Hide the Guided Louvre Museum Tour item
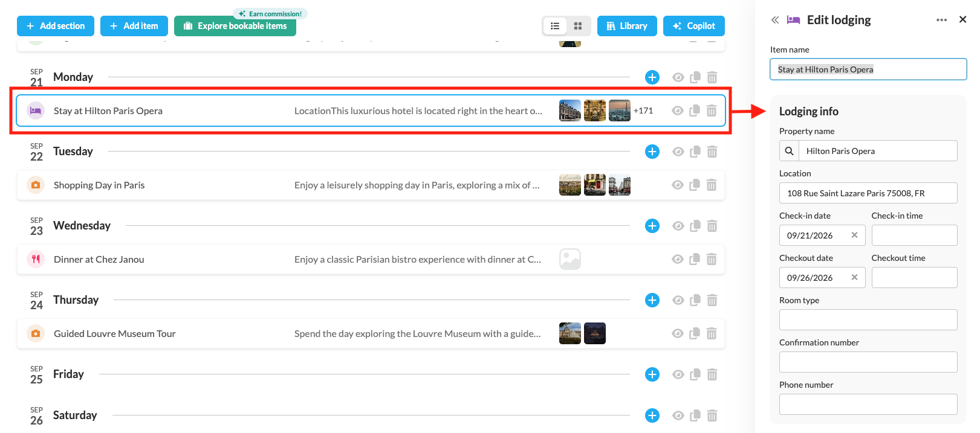980x433 pixels. pyautogui.click(x=678, y=333)
